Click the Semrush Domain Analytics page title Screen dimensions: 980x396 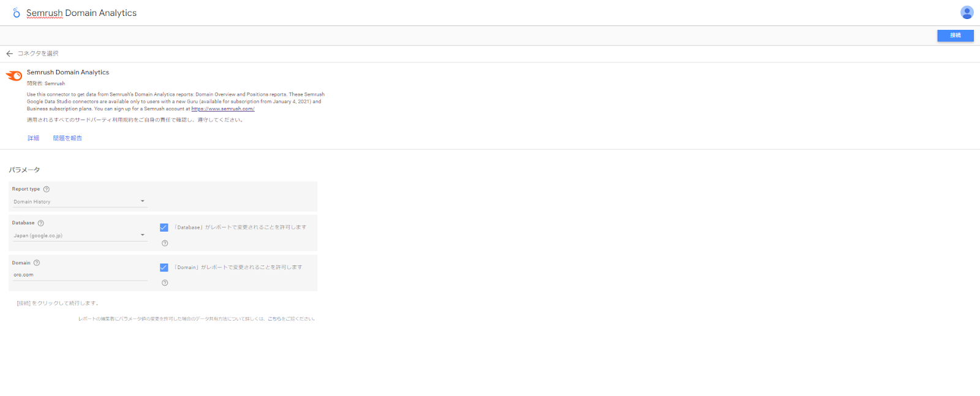(x=81, y=13)
